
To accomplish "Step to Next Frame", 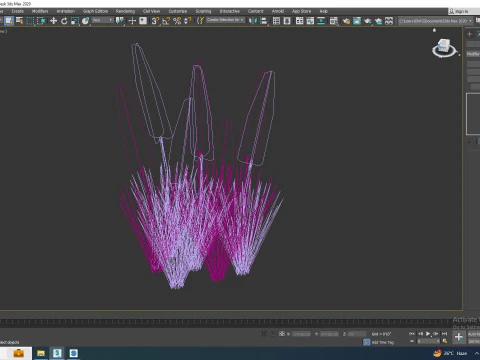I will click(436, 333).
